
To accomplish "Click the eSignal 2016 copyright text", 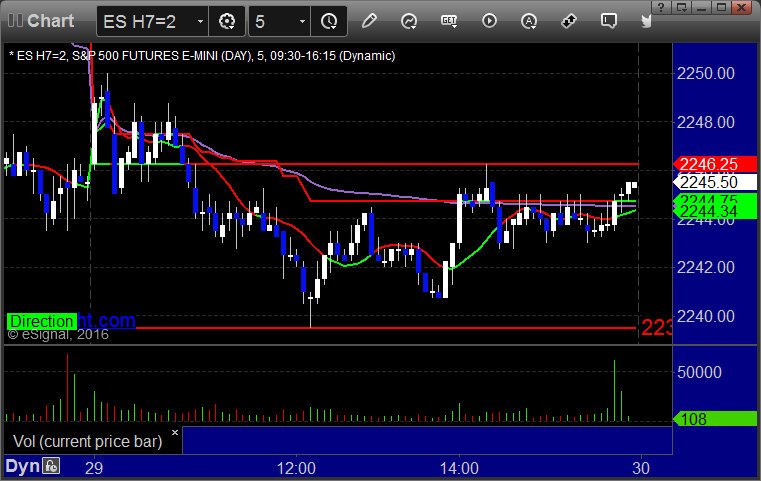I will pyautogui.click(x=58, y=334).
